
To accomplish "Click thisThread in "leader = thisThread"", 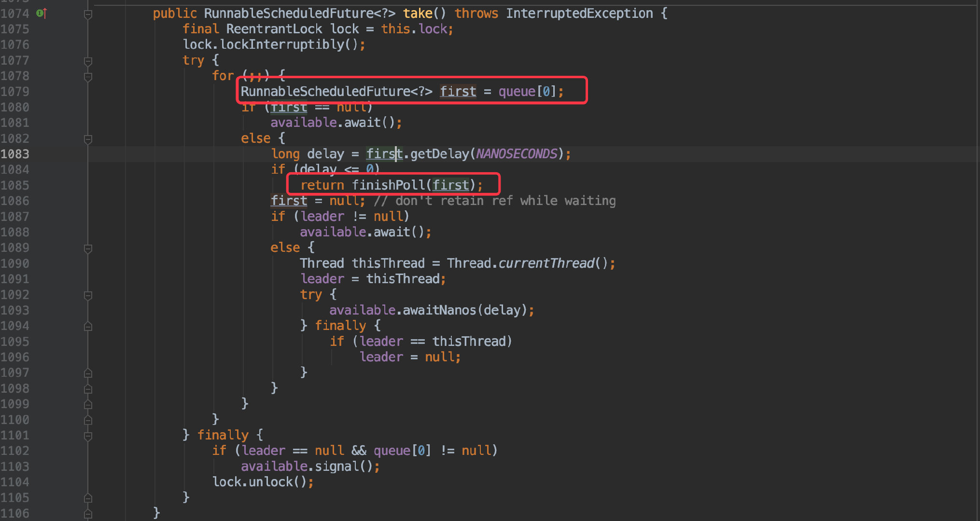I will tap(403, 279).
